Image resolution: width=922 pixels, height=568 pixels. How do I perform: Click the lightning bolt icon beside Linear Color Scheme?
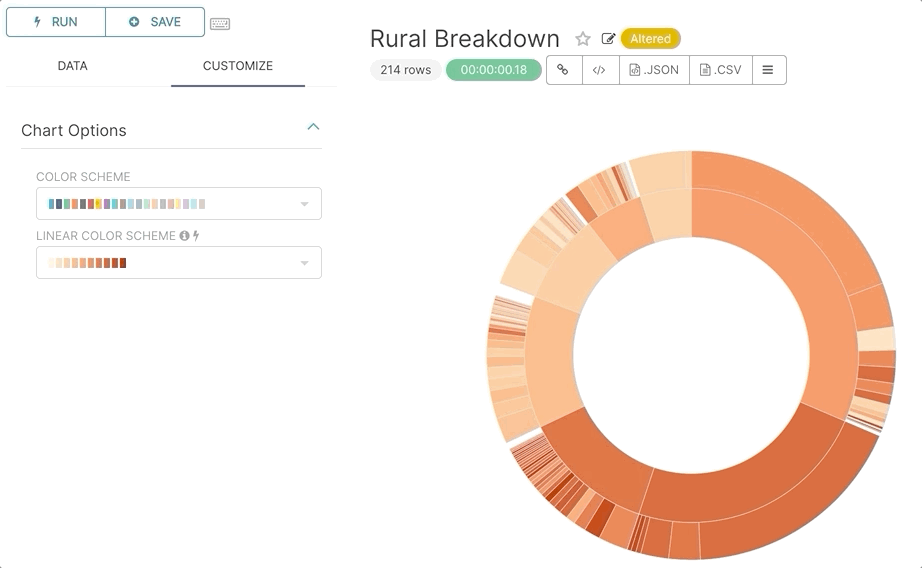pyautogui.click(x=196, y=236)
